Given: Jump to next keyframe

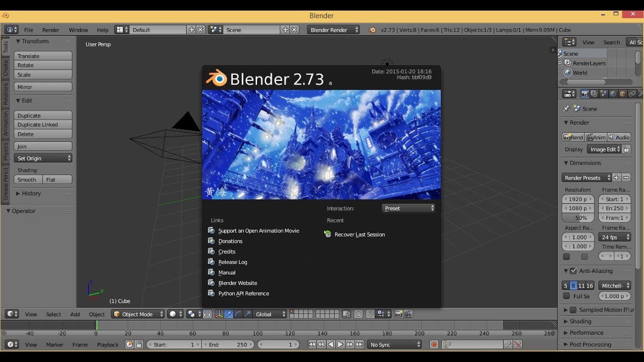Looking at the screenshot, I should click(x=350, y=344).
